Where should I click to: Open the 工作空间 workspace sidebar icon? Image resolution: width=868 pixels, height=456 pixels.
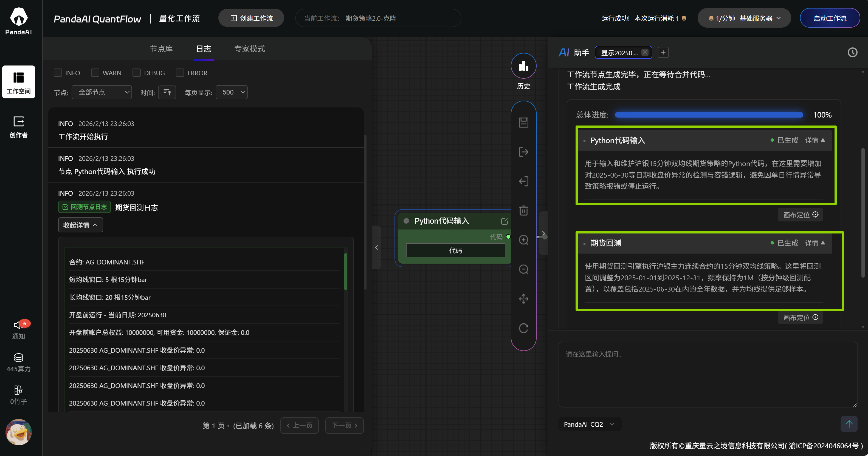coord(19,82)
